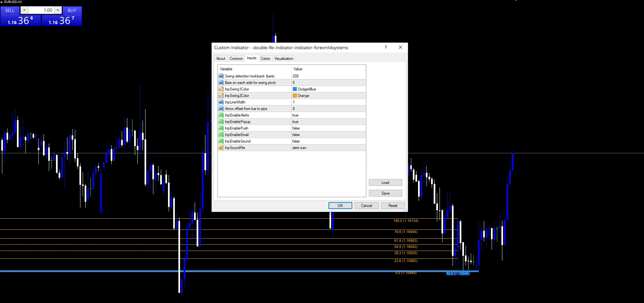The width and height of the screenshot is (644, 303).
Task: Select the Arrow offset from bar in pips label
Action: coord(246,109)
